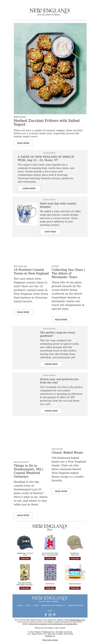Viewport: 100px width, 644px height.
Task: Click the New England Store logo
Action: [x=50, y=527]
